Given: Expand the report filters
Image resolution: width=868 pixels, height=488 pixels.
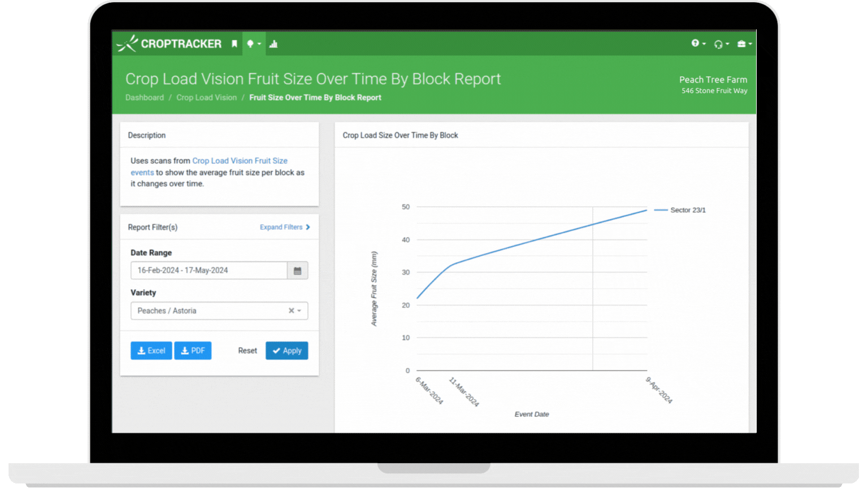Looking at the screenshot, I should 285,227.
